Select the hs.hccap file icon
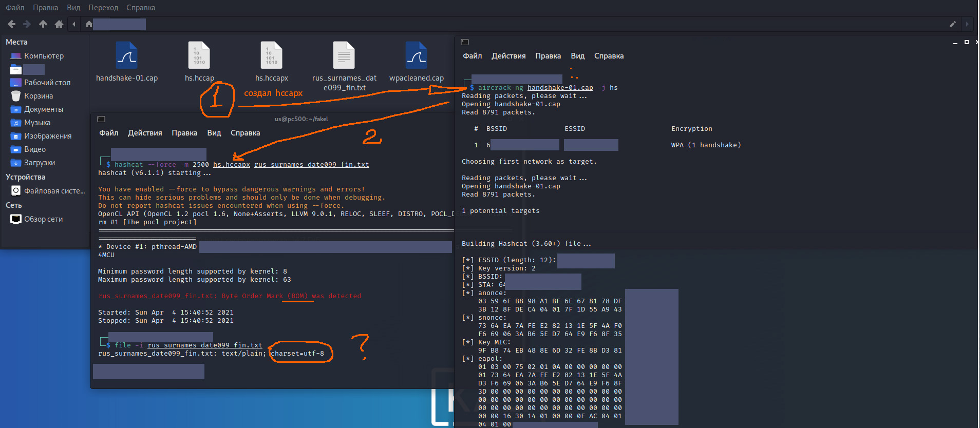980x428 pixels. (199, 56)
